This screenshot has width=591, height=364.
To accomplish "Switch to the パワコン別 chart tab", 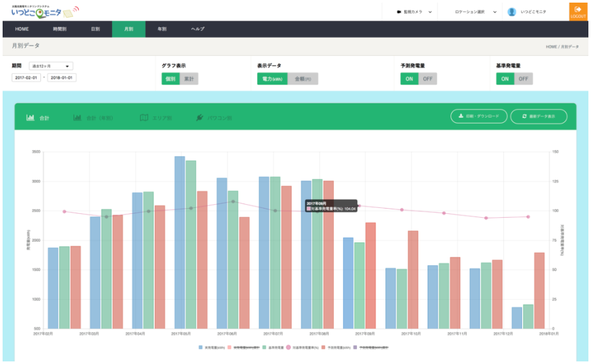I will coord(213,118).
